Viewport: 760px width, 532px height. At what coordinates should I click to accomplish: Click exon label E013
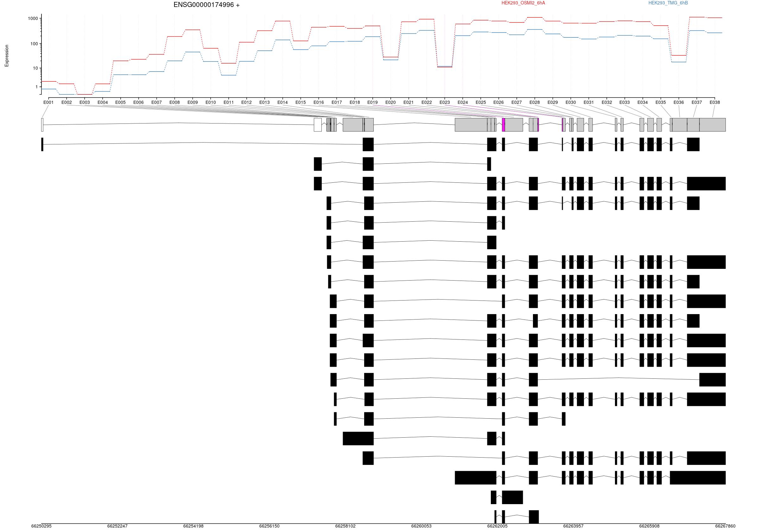264,102
